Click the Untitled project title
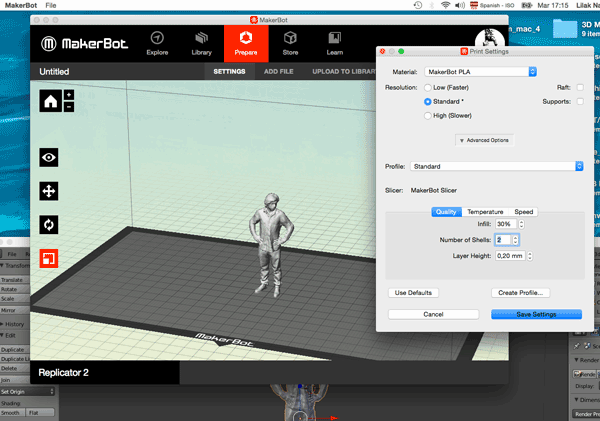 tap(54, 72)
